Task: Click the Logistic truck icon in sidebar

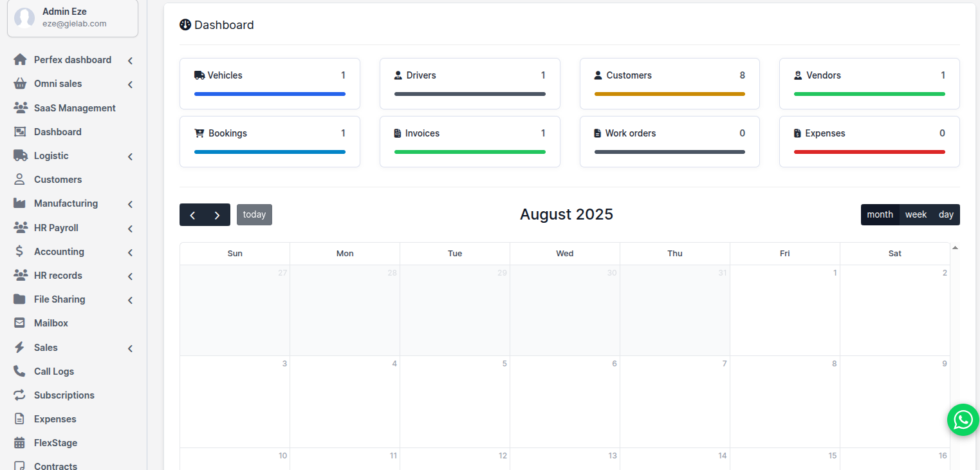Action: [20, 156]
